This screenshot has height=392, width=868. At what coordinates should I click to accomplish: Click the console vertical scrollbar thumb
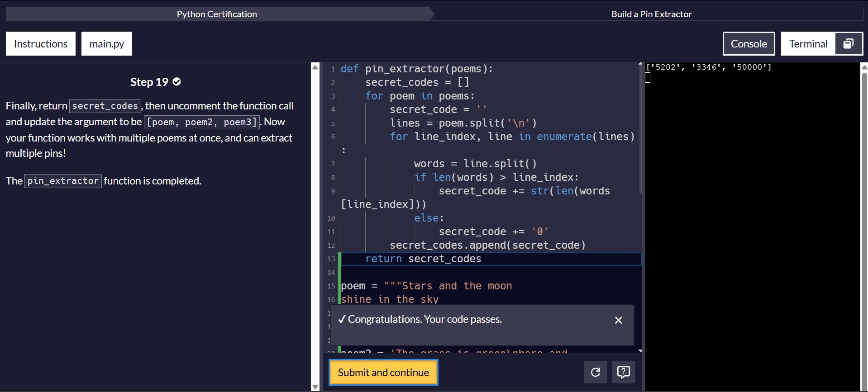point(864,226)
